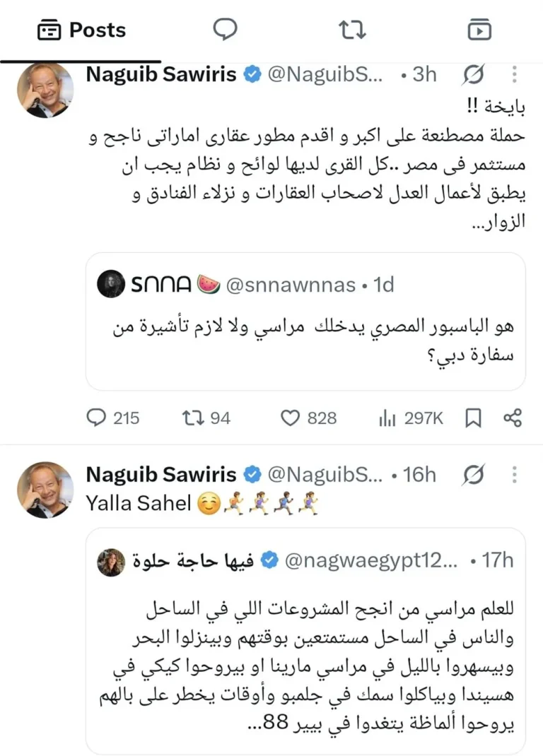Like the tweet with 828 likes
The height and width of the screenshot is (756, 543).
tap(308, 418)
